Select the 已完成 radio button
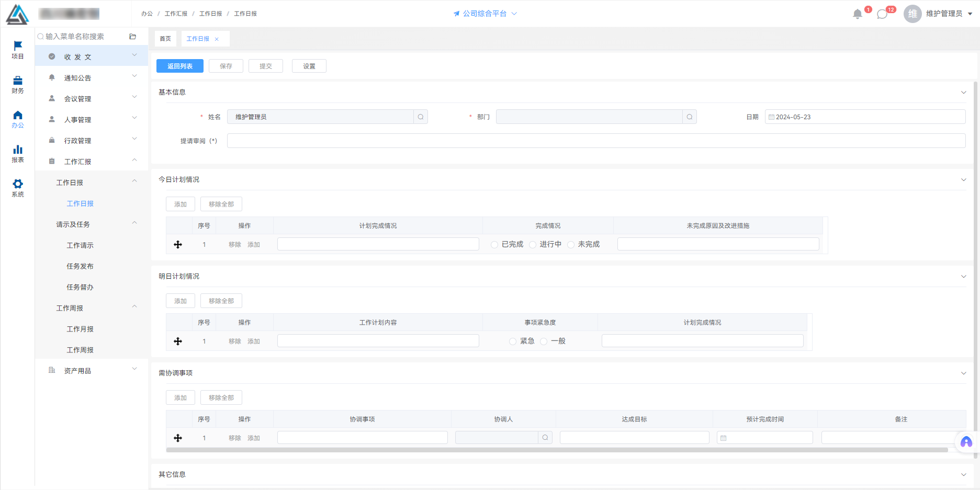980x490 pixels. [494, 245]
